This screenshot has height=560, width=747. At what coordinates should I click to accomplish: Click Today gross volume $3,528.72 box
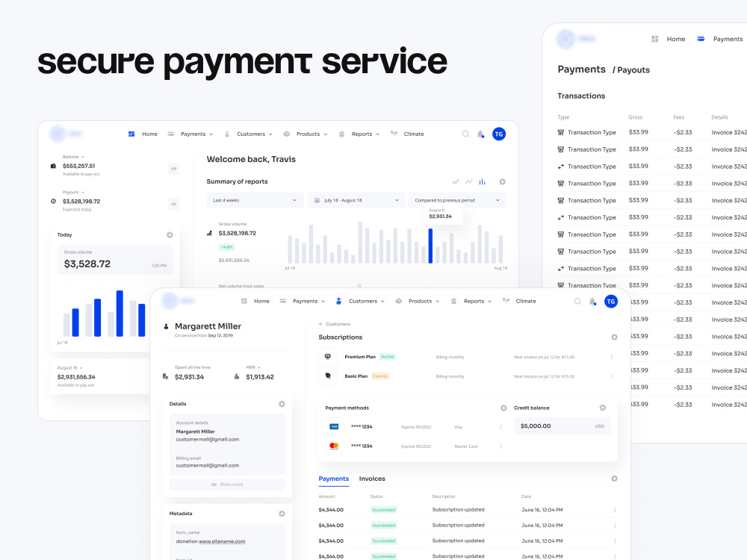tap(115, 260)
